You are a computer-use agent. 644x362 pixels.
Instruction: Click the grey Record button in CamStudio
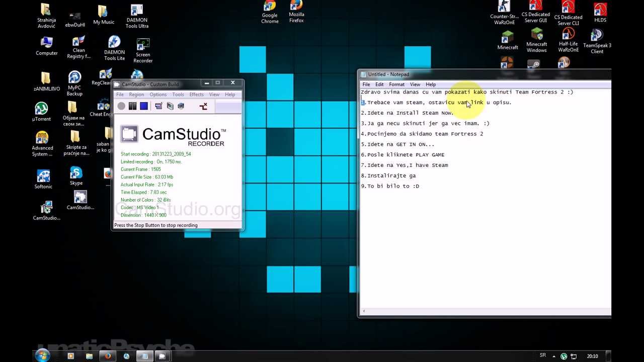click(121, 106)
